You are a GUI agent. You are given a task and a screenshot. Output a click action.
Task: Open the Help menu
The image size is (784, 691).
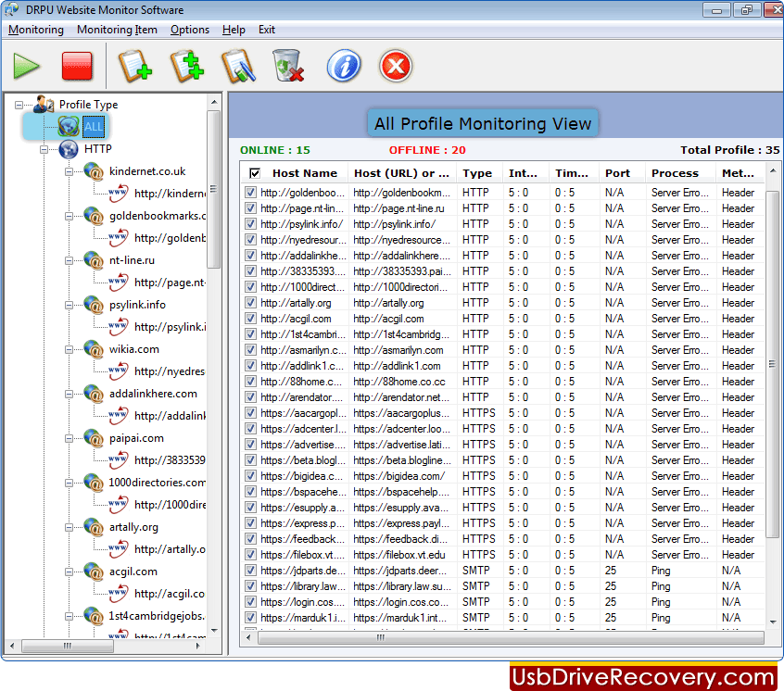click(x=234, y=30)
